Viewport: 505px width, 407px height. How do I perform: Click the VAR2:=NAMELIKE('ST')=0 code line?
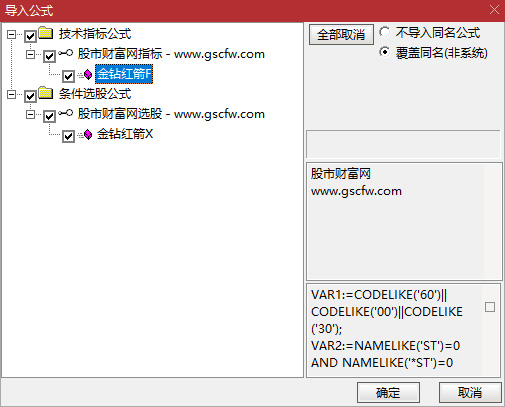point(385,346)
